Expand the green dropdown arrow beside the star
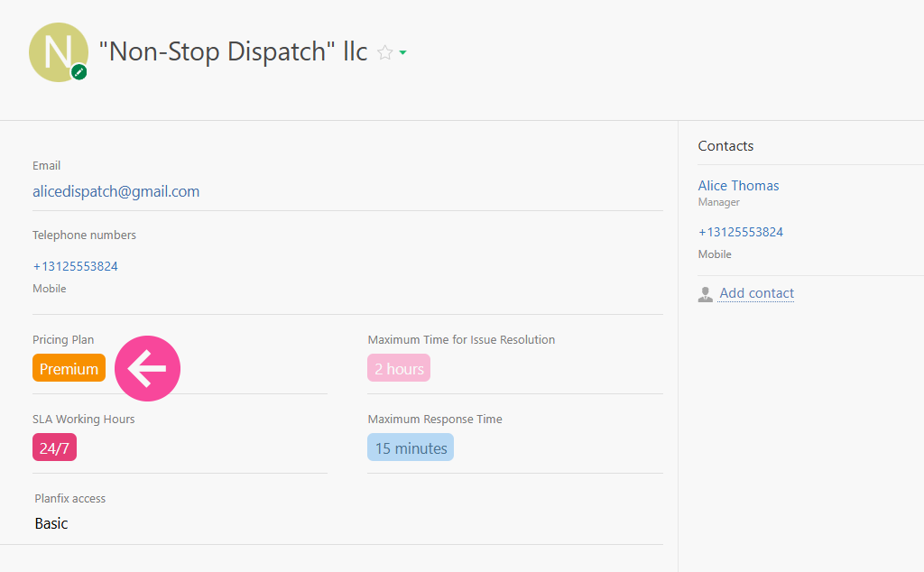 click(402, 53)
